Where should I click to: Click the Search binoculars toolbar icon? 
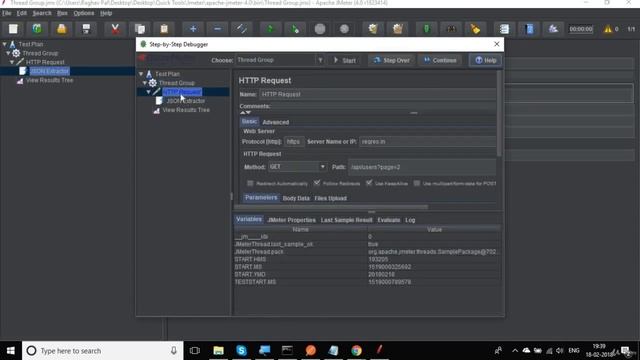click(451, 29)
